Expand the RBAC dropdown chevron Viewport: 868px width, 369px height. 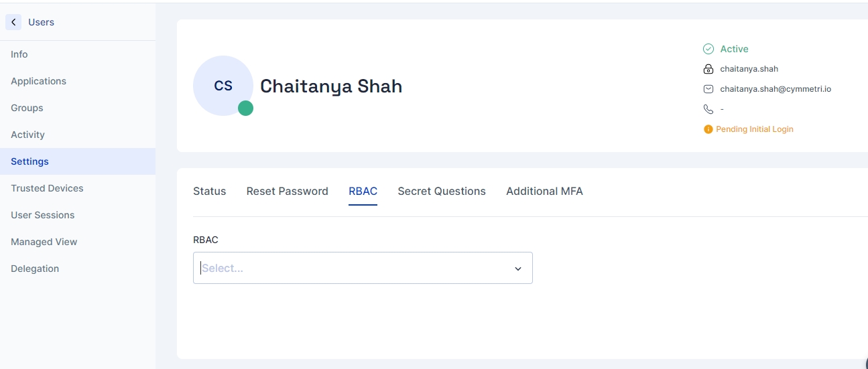tap(517, 269)
